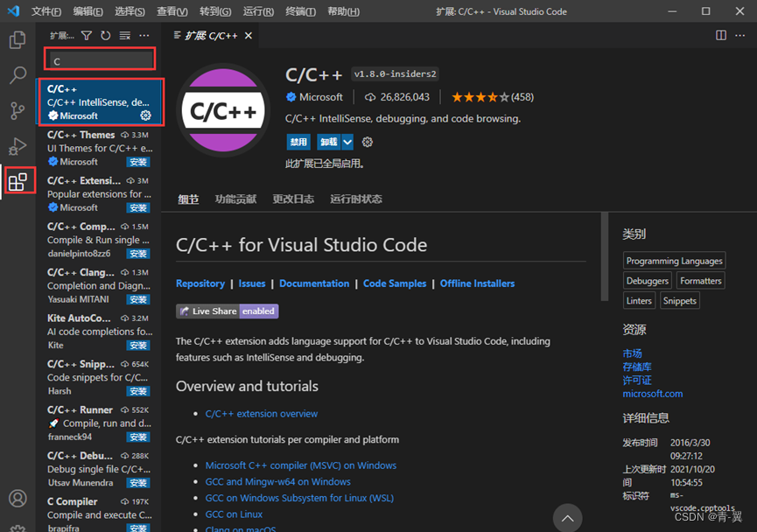Open the Issues link
757x532 pixels.
tap(252, 283)
